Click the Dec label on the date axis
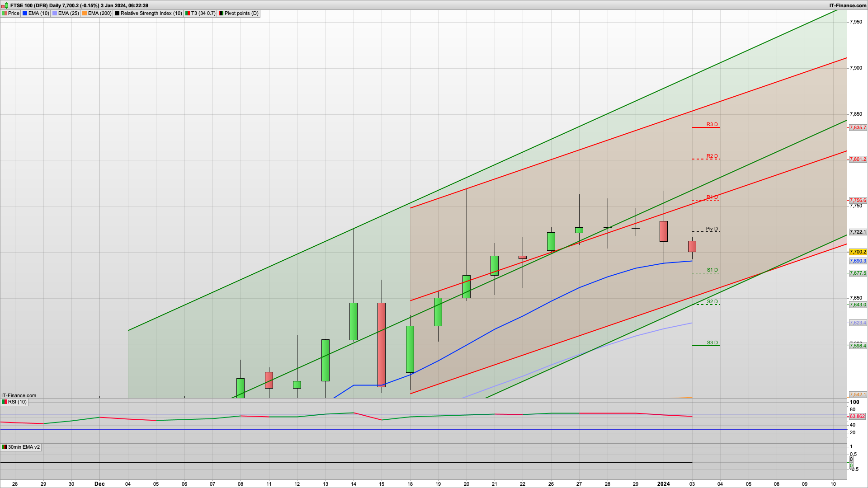Viewport: 868px width, 488px height. click(99, 484)
